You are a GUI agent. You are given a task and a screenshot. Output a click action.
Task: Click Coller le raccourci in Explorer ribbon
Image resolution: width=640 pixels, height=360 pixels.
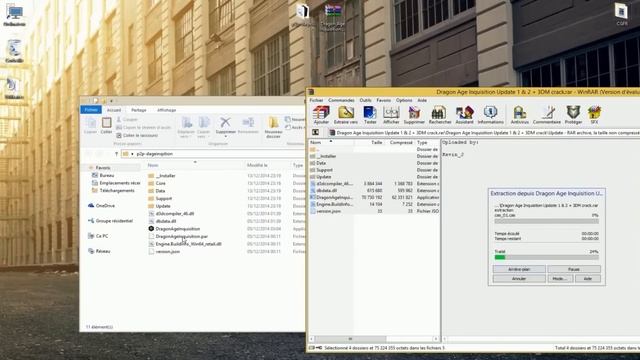click(x=137, y=136)
